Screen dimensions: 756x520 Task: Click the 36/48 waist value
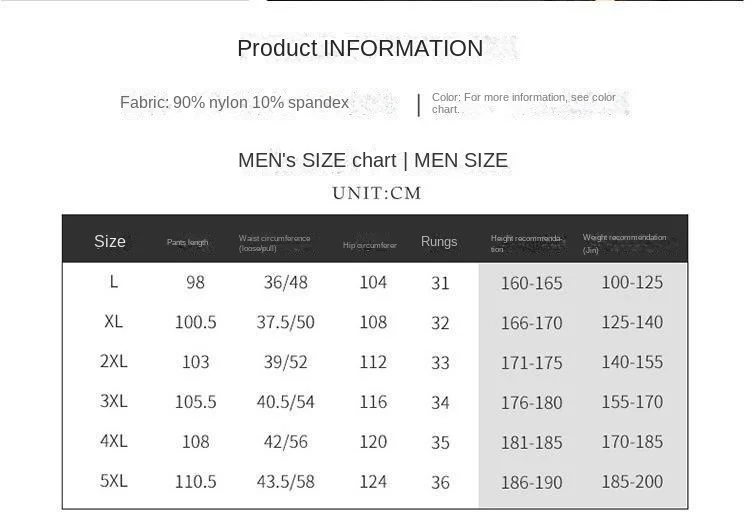coord(285,282)
